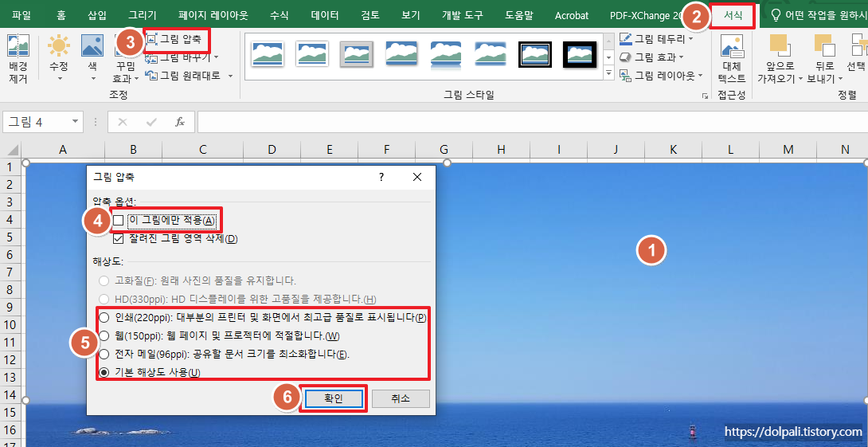Select the Web (웹 150ppi) resolution option
Viewport: 868px width, 447px height.
tap(104, 335)
